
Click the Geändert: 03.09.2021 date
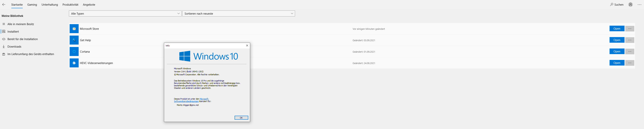click(x=364, y=40)
